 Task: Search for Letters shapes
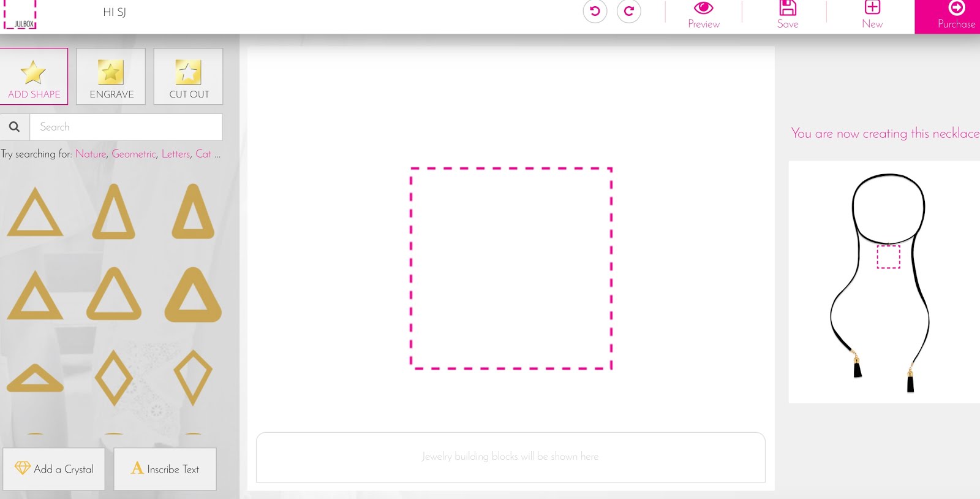pos(176,154)
